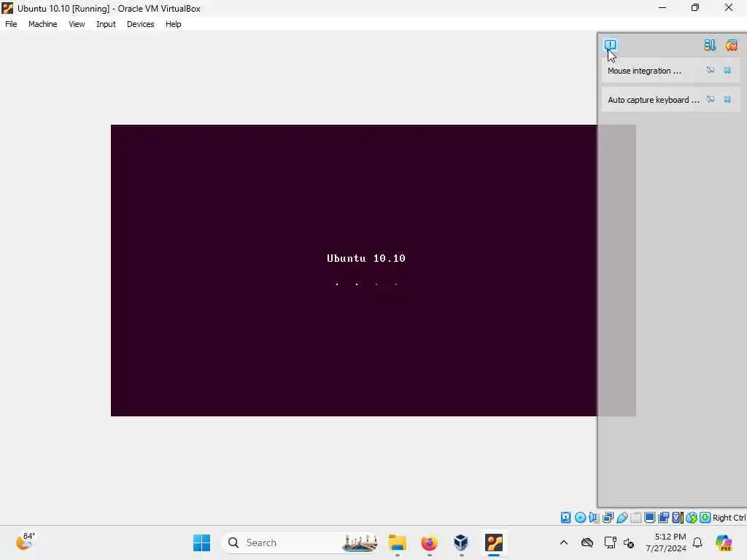Click the don't-show-again icon on Mouse integration
747x560 pixels.
[711, 70]
